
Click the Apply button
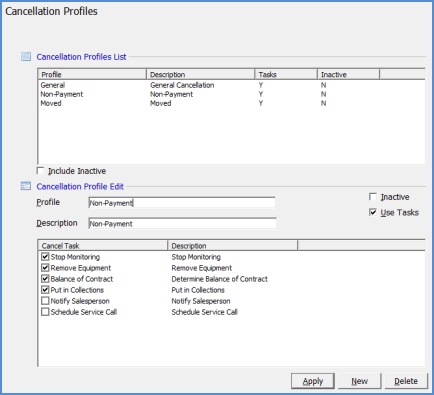point(313,381)
